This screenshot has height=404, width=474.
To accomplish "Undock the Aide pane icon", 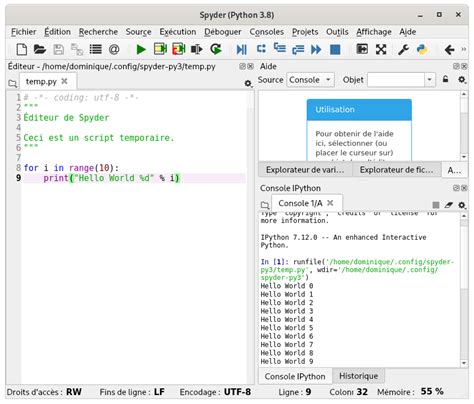I will click(x=456, y=66).
